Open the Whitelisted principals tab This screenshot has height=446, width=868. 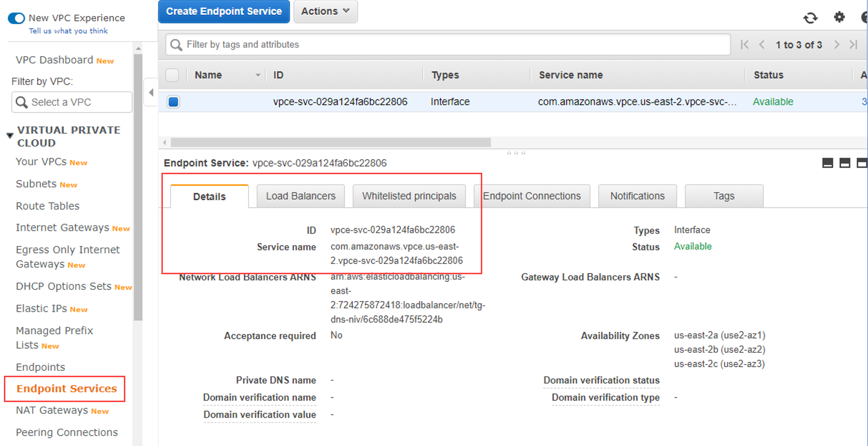tap(409, 196)
